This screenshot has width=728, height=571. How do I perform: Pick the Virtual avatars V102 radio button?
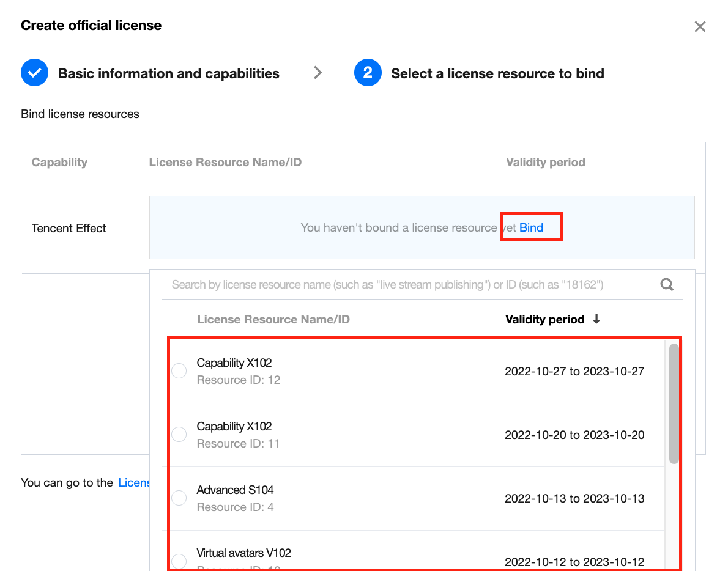(179, 561)
